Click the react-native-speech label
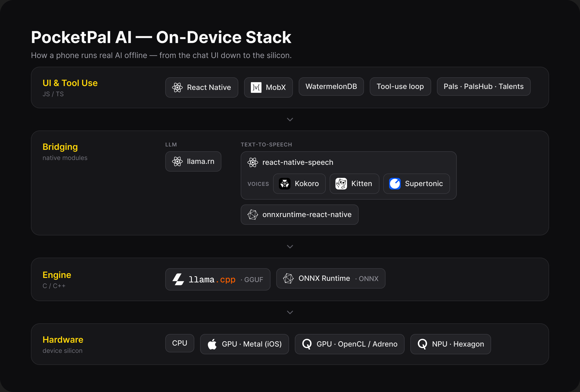The width and height of the screenshot is (580, 392). (x=298, y=162)
